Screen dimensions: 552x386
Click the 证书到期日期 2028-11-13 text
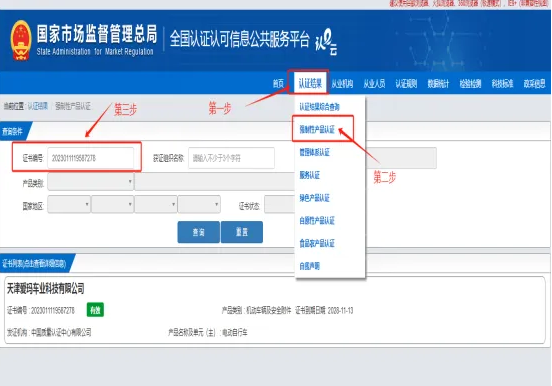pos(324,310)
